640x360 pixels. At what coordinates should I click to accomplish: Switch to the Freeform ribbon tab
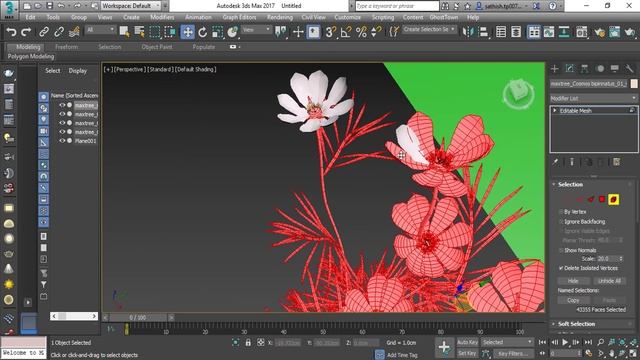point(66,47)
